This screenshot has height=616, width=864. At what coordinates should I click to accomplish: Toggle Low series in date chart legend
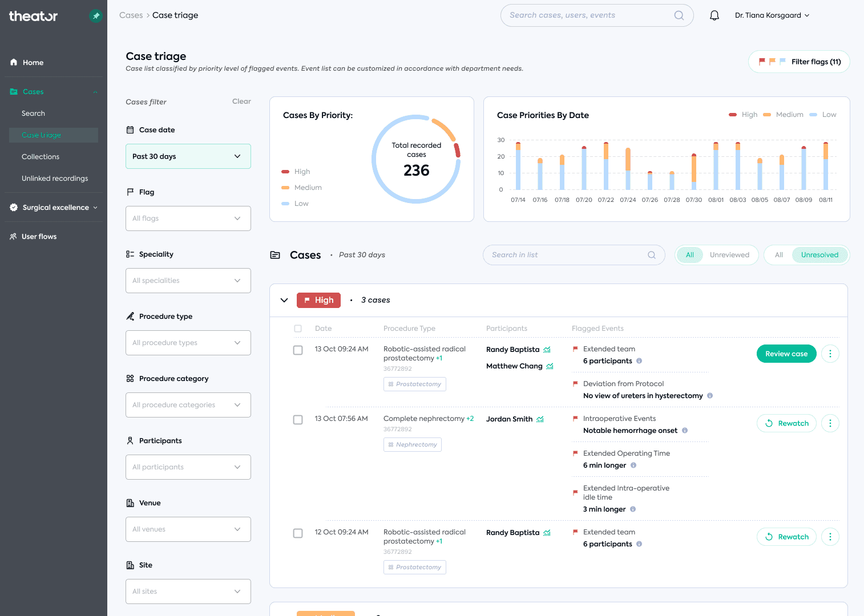point(823,115)
